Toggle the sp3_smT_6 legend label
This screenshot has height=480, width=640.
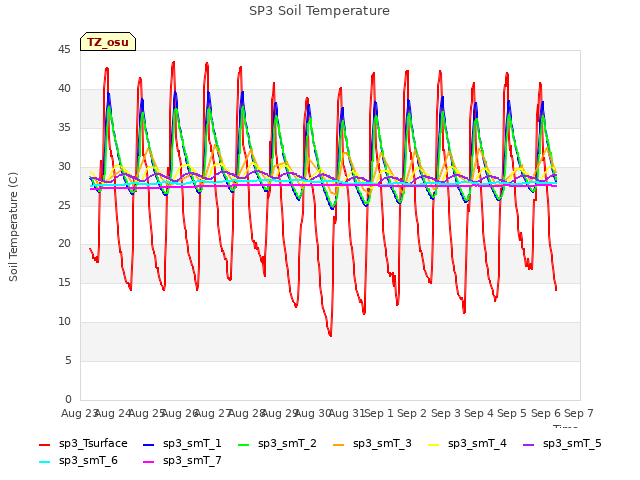[88, 460]
